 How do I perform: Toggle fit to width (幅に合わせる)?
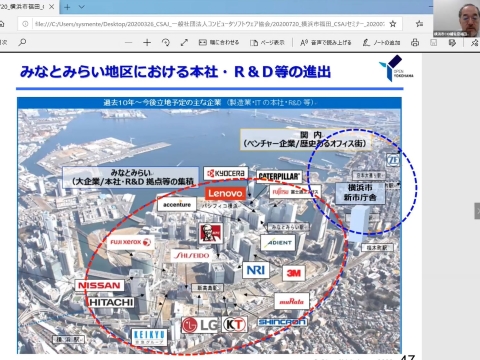pyautogui.click(x=219, y=42)
